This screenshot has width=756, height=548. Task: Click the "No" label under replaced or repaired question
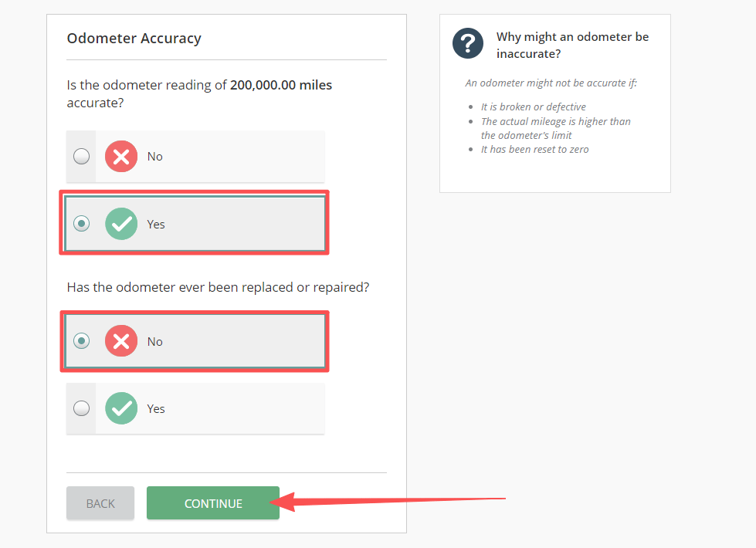tap(155, 342)
